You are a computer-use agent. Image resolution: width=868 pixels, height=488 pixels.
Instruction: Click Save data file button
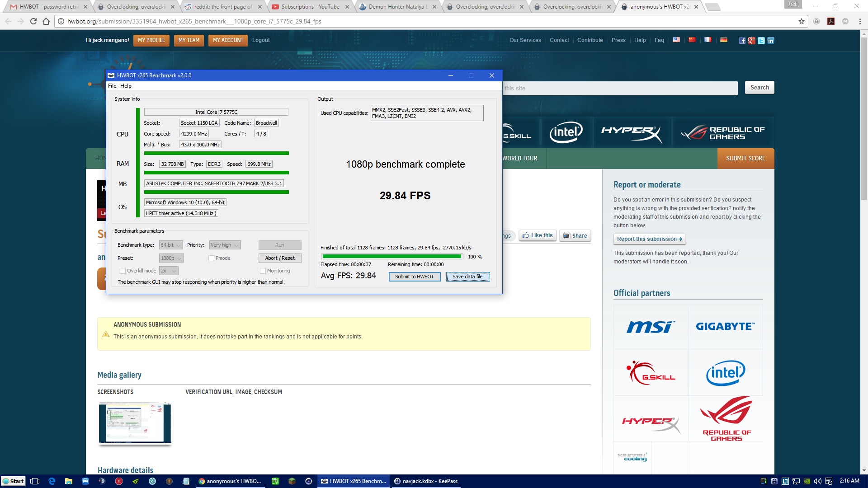coord(468,277)
